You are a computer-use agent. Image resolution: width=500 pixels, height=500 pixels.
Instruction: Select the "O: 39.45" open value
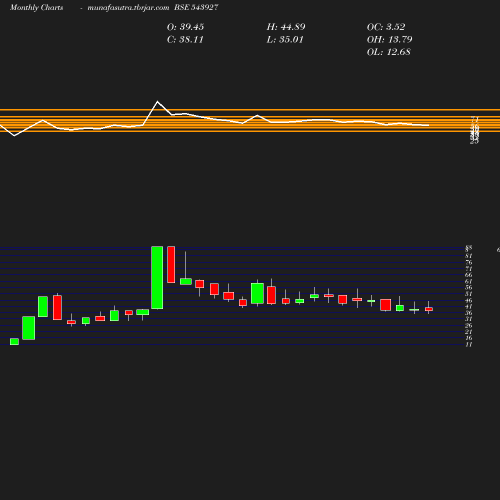(185, 27)
